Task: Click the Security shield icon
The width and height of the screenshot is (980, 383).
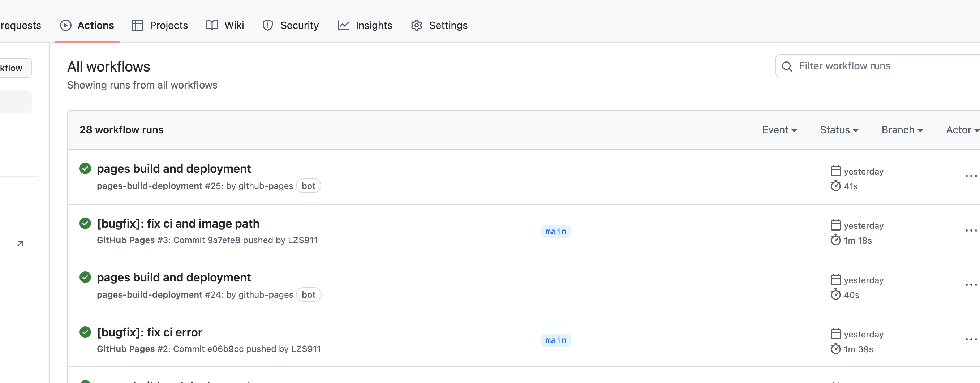Action: [268, 25]
